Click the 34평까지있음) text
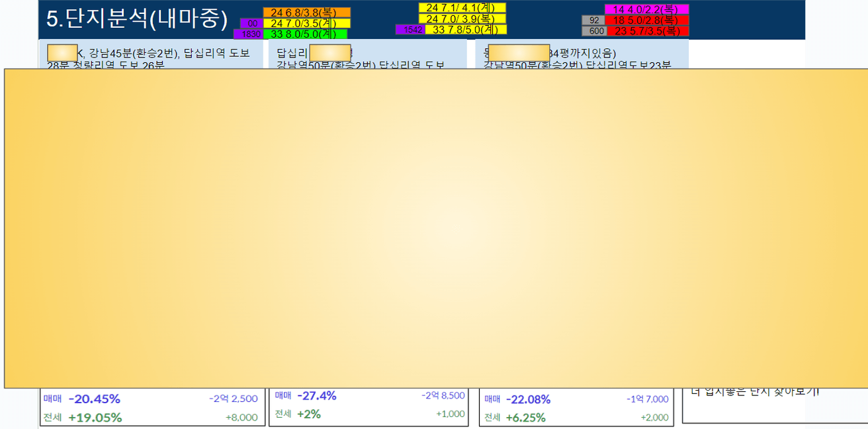The width and height of the screenshot is (868, 429). coord(583,54)
